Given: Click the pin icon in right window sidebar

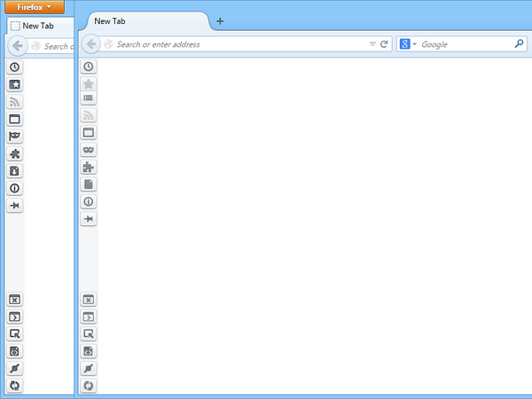Looking at the screenshot, I should [x=89, y=219].
